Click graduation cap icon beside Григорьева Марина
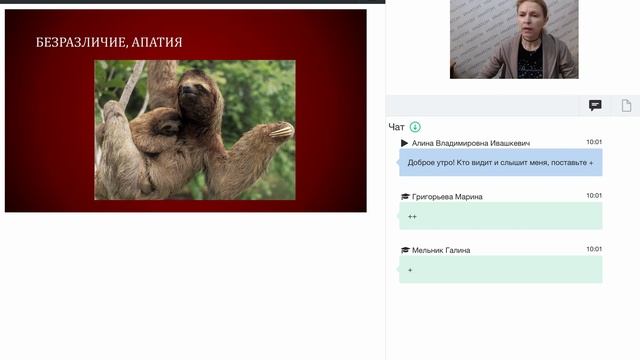This screenshot has height=360, width=640. pyautogui.click(x=405, y=197)
